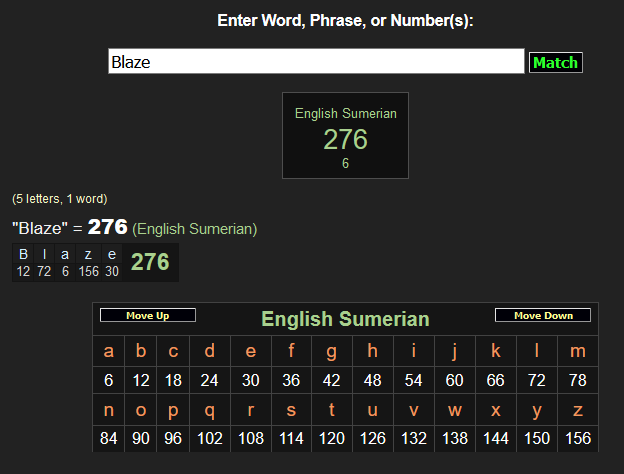Viewport: 624px width, 474px height.
Task: Click the word entry text field
Action: tap(316, 62)
